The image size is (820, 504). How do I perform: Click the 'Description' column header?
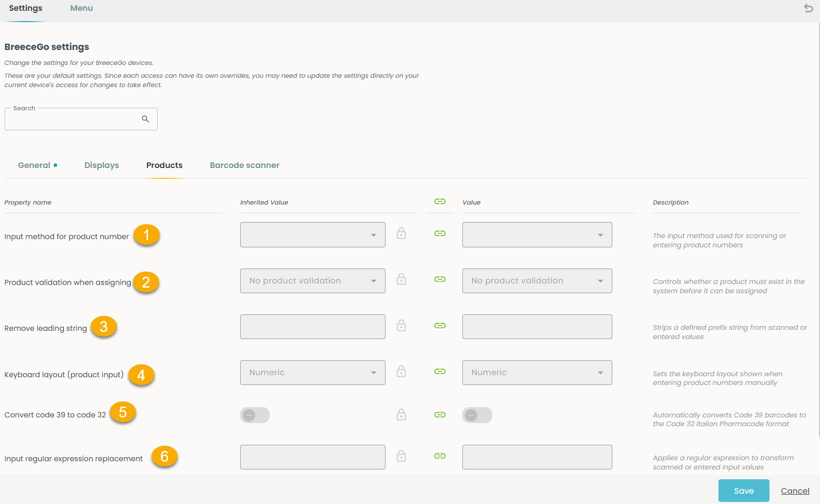pos(671,203)
